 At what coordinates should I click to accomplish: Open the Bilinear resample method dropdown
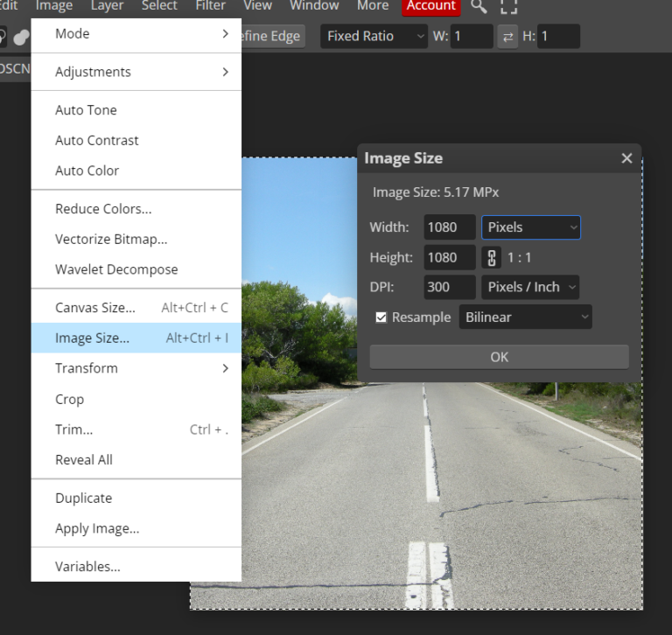tap(525, 317)
